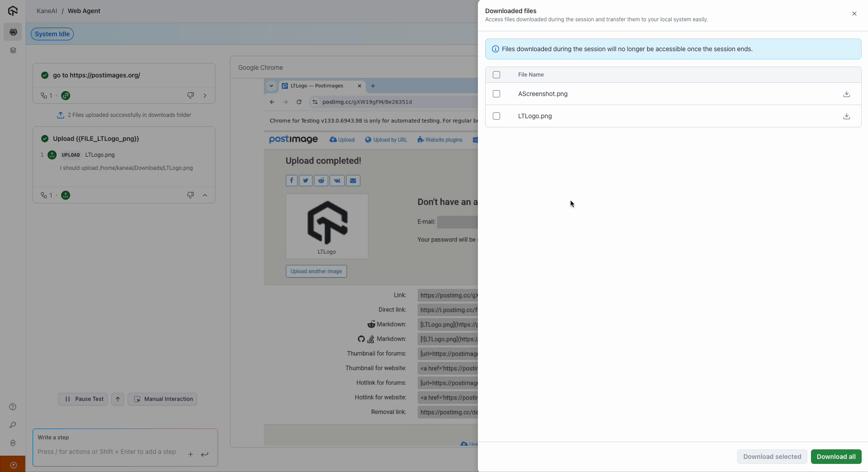Image resolution: width=868 pixels, height=472 pixels.
Task: Click KaneAI in the breadcrumb
Action: 47,11
